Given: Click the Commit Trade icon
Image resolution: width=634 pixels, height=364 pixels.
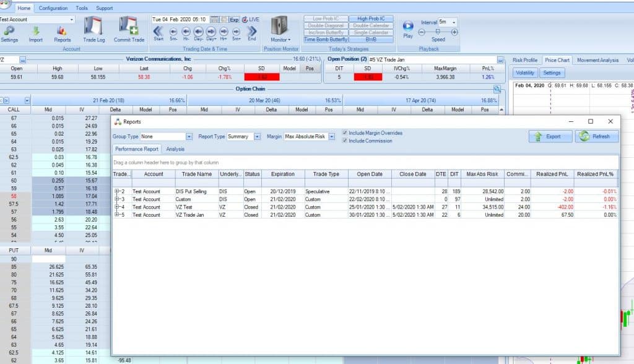Looking at the screenshot, I should [129, 30].
